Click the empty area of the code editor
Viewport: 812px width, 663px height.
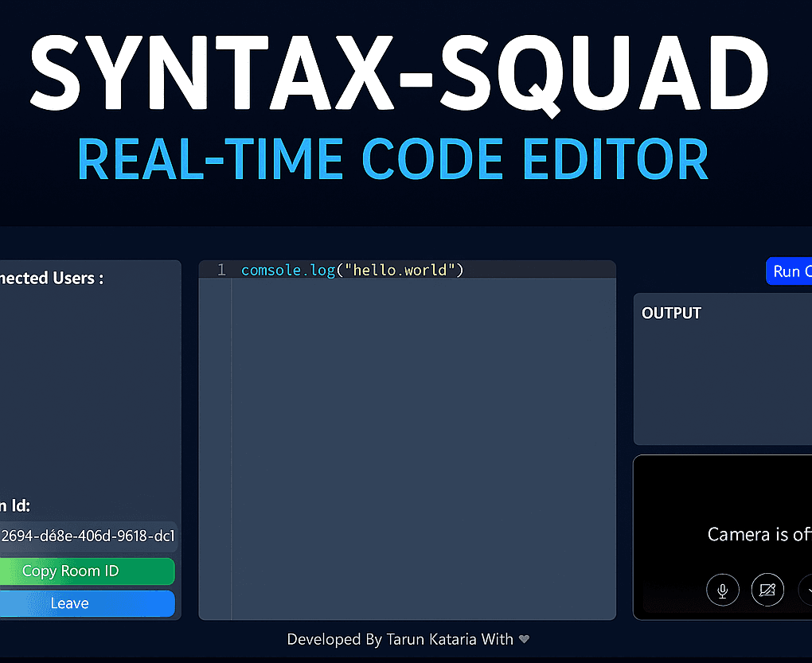[x=422, y=446]
